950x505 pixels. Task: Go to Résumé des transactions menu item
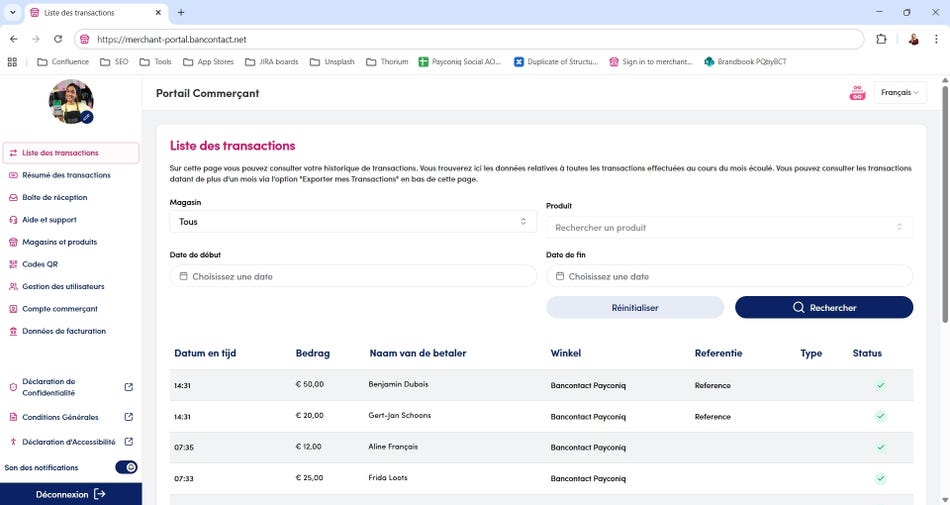point(66,175)
